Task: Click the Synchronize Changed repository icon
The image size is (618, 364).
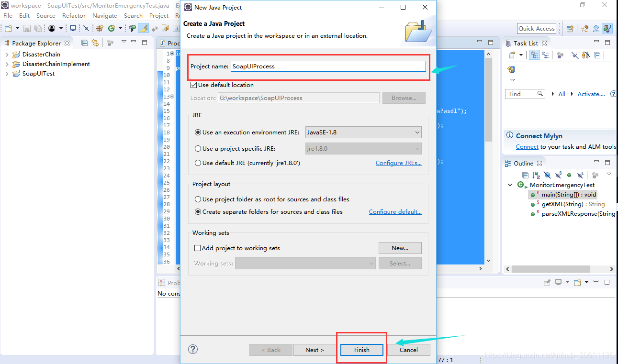Action: tap(511, 69)
